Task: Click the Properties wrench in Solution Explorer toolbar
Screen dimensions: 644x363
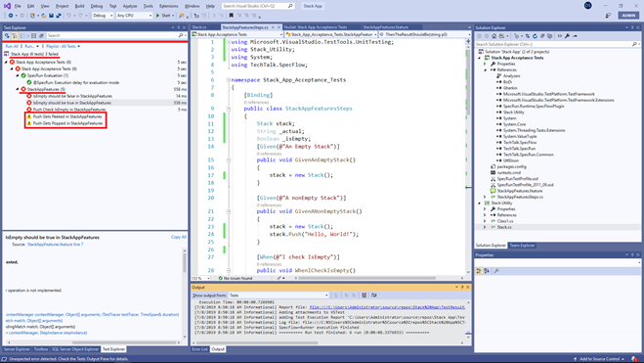Action: [567, 36]
